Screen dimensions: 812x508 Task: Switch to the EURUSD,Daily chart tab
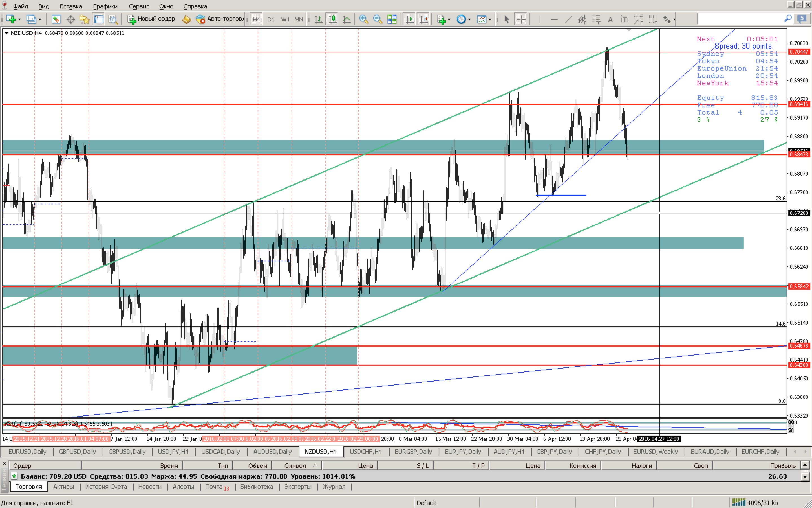coord(27,452)
